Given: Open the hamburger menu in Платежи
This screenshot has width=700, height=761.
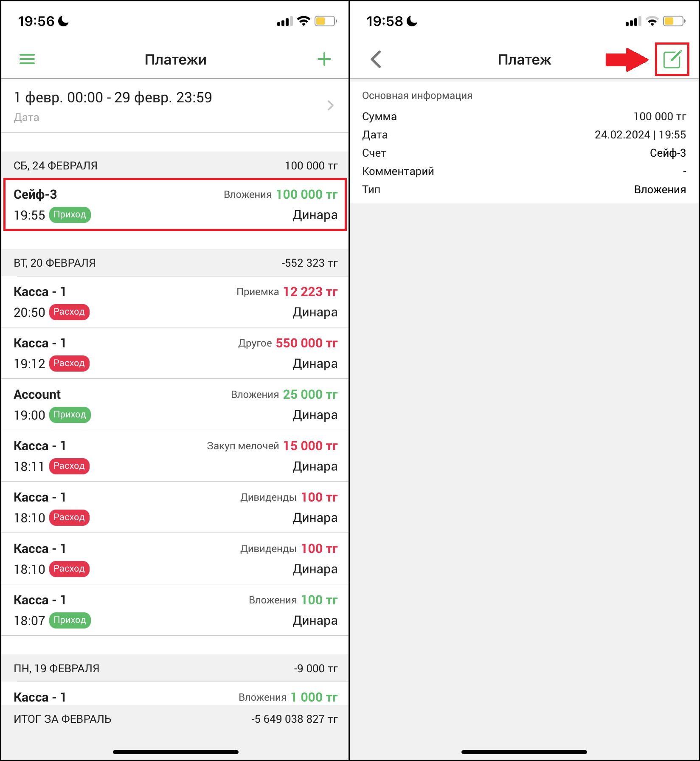Looking at the screenshot, I should tap(27, 59).
